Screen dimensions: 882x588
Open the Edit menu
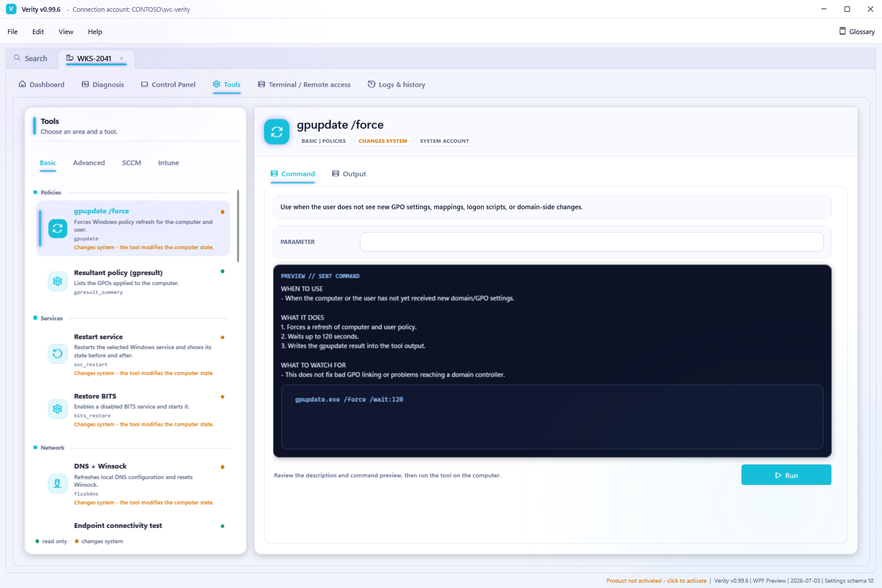click(38, 32)
